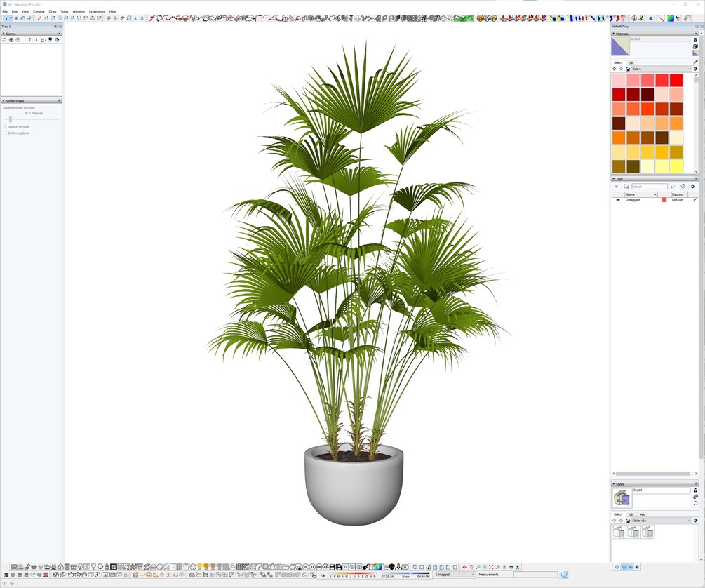The height and width of the screenshot is (588, 705).
Task: Collapse the Materials panel
Action: pyautogui.click(x=614, y=34)
